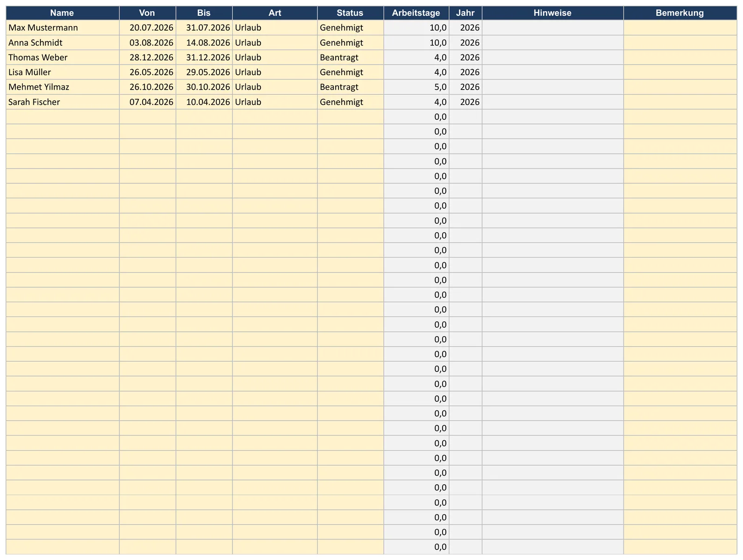This screenshot has height=560, width=743.
Task: Click Thomas Weber's Beantragt status cell
Action: 351,58
